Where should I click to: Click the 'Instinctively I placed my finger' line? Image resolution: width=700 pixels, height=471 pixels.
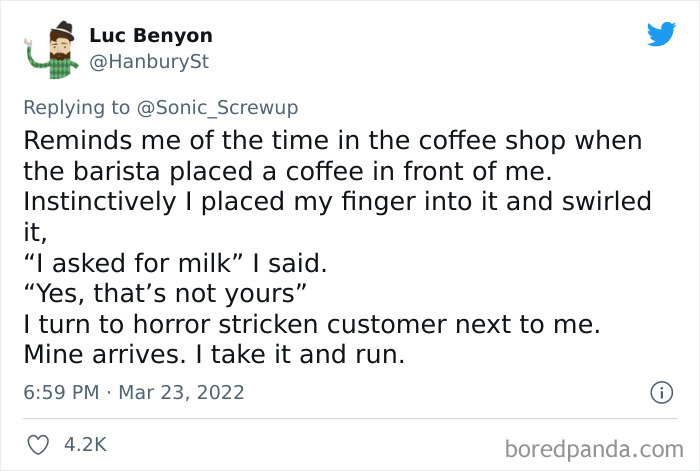point(336,201)
